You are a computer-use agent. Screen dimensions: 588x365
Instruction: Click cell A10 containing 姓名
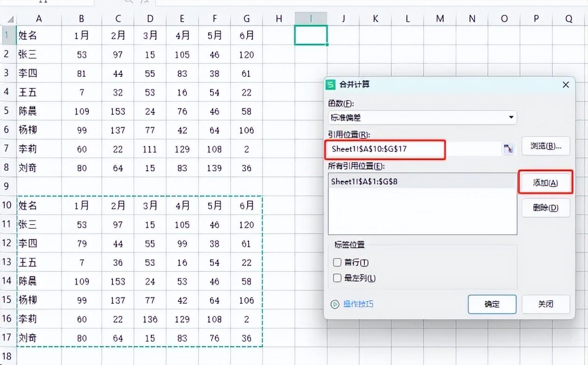point(39,205)
